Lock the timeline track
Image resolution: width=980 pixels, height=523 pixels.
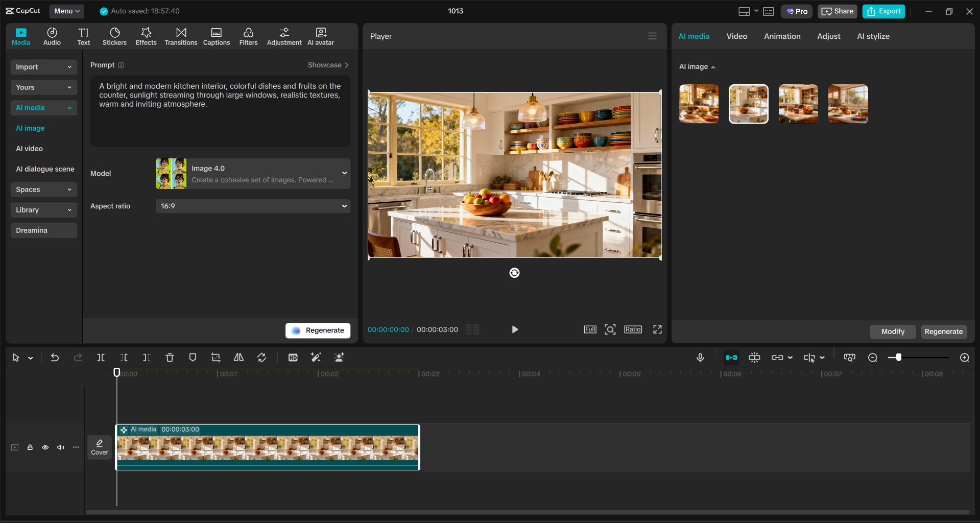pos(30,447)
